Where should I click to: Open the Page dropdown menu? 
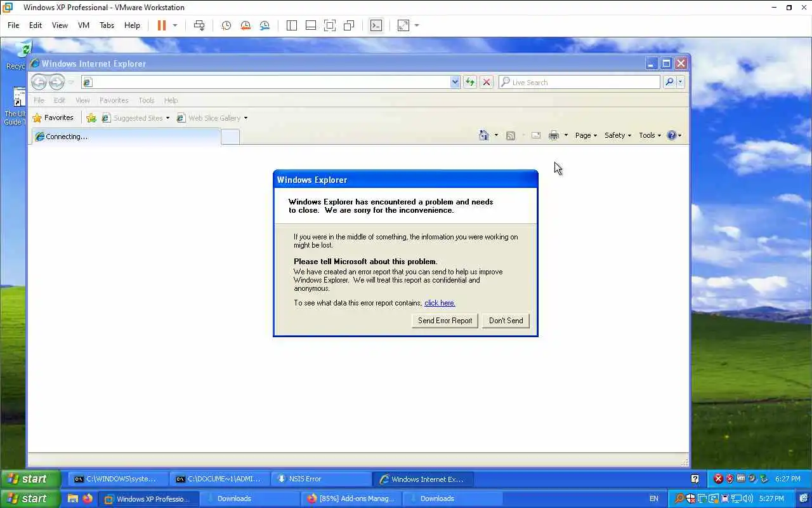(586, 135)
